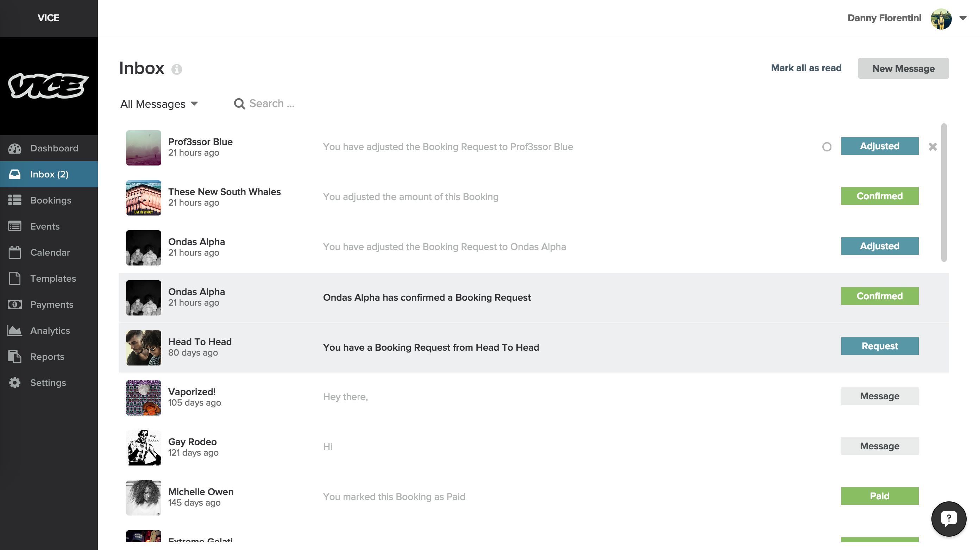Screen dimensions: 980x550
Task: Click the Dashboard gauge icon in sidebar
Action: 15,149
